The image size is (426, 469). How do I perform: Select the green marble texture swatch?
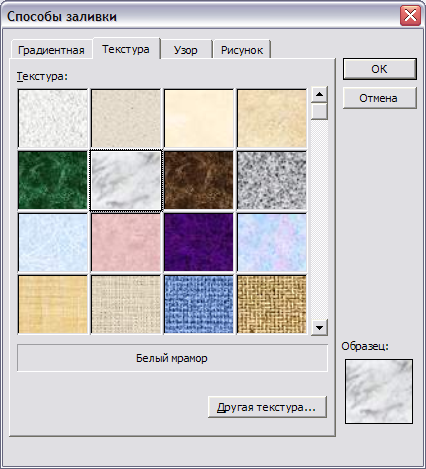[53, 180]
